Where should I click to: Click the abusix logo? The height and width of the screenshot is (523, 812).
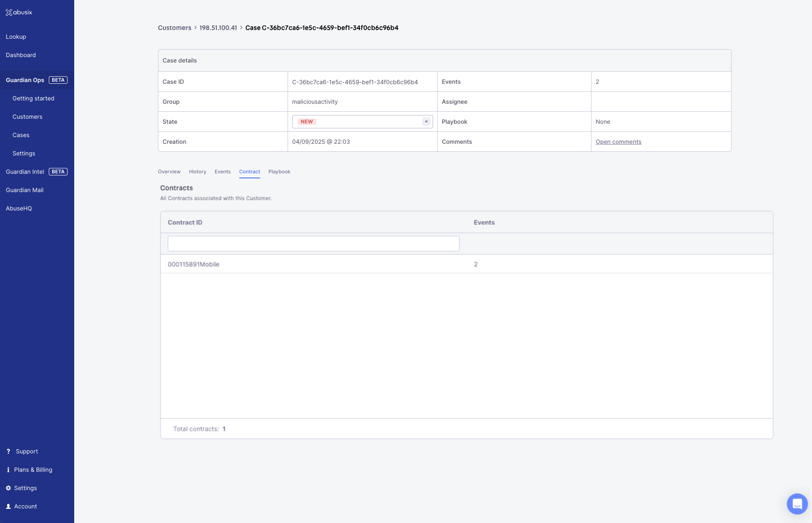pyautogui.click(x=19, y=13)
